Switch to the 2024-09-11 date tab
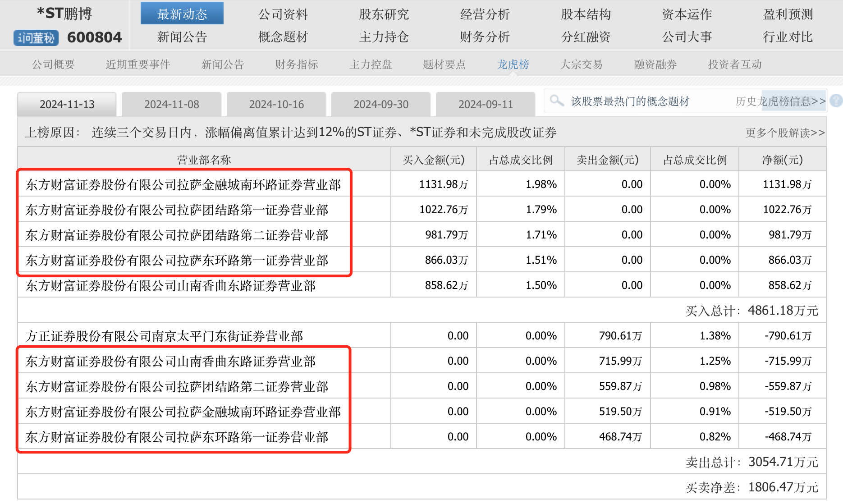Viewport: 843px width, 504px height. point(486,104)
